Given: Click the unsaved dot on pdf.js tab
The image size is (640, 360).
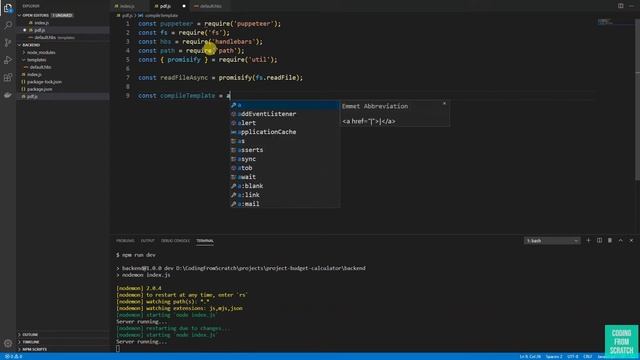Looking at the screenshot, I should pos(184,6).
